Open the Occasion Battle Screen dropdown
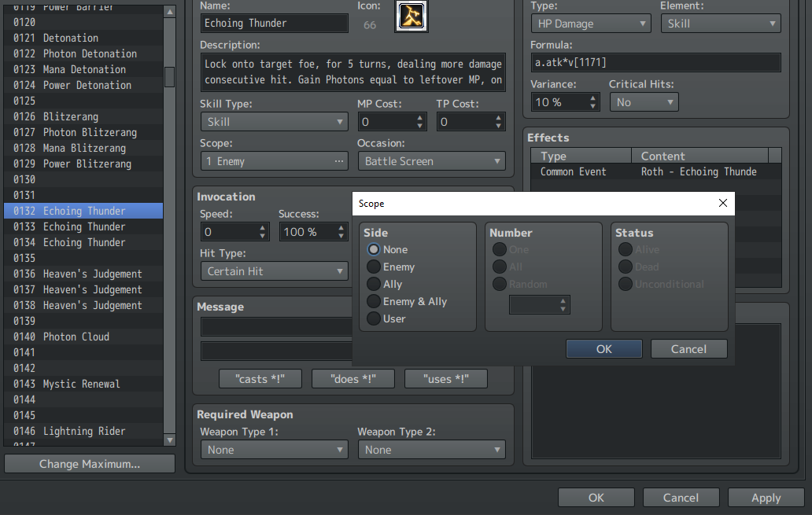The height and width of the screenshot is (515, 812). pyautogui.click(x=431, y=161)
